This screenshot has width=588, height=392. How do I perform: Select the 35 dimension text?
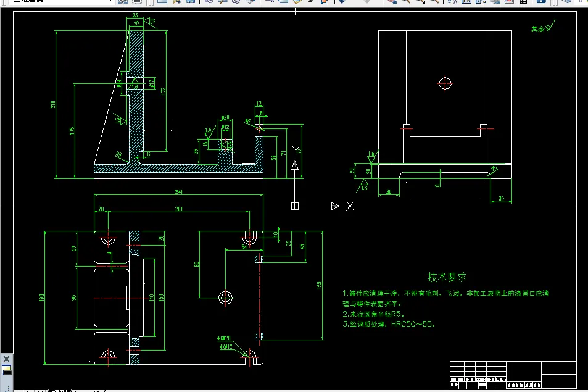(x=288, y=243)
